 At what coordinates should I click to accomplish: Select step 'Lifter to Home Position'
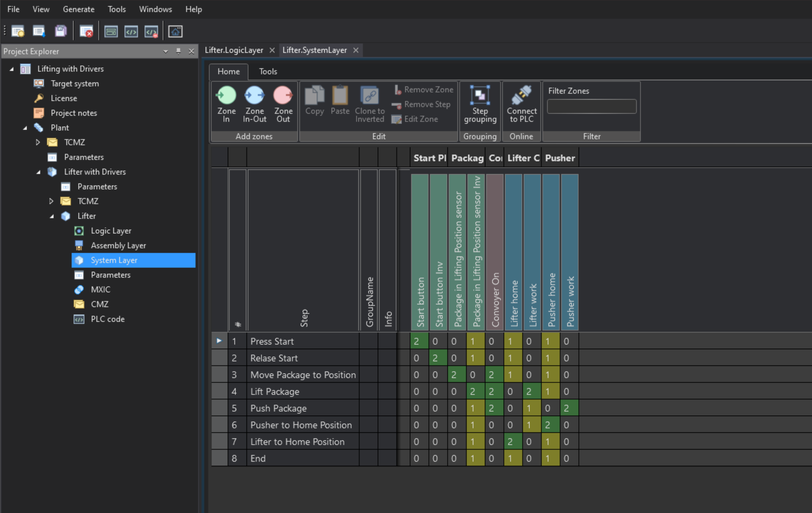[x=303, y=442]
